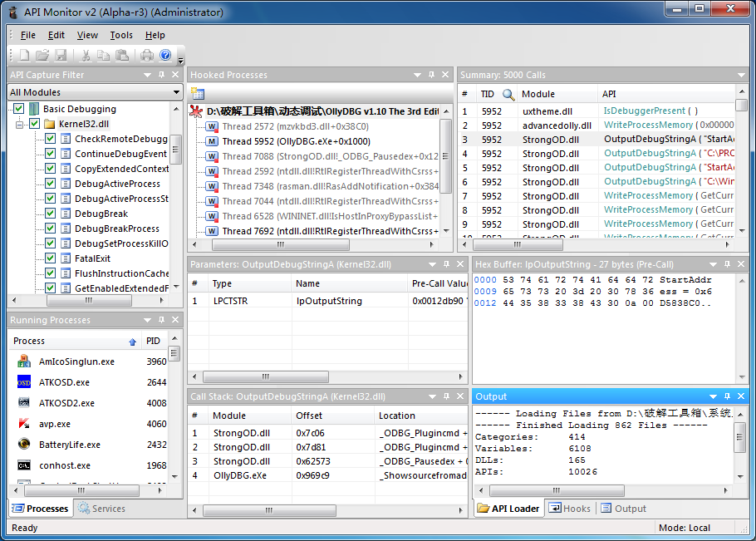
Task: Click the avp.exe Kaspersky process icon
Action: [x=24, y=423]
